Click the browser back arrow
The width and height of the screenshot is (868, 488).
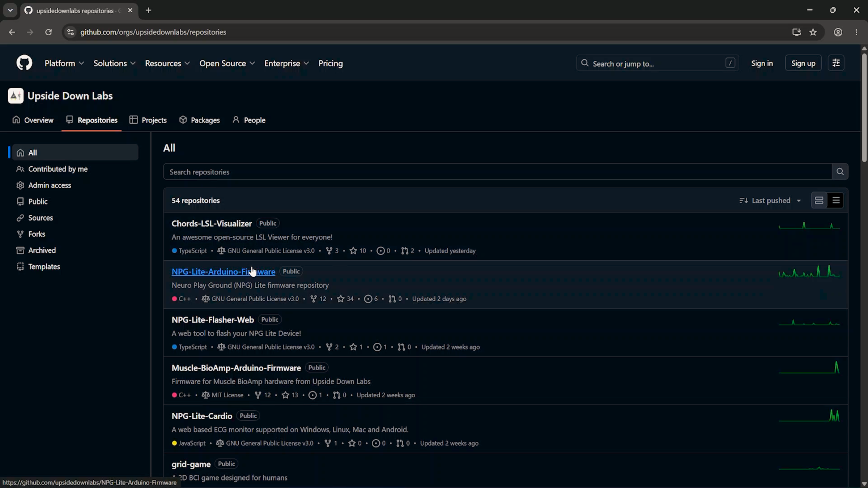coord(12,32)
